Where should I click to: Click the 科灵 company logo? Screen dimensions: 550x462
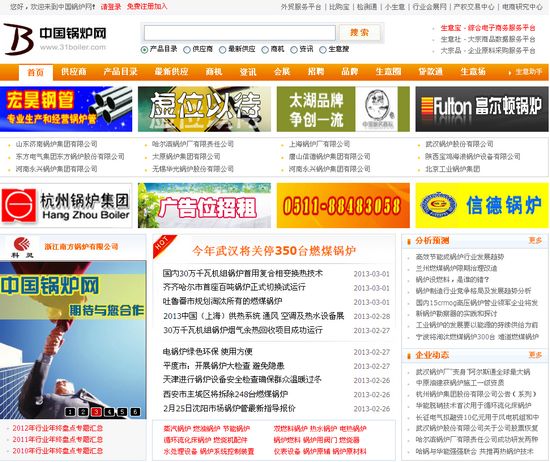(x=22, y=247)
